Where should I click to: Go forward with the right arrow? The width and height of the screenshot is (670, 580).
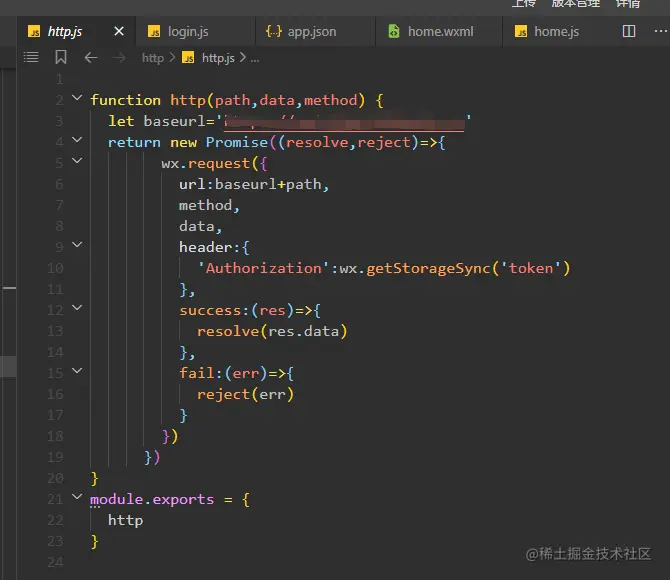[120, 57]
